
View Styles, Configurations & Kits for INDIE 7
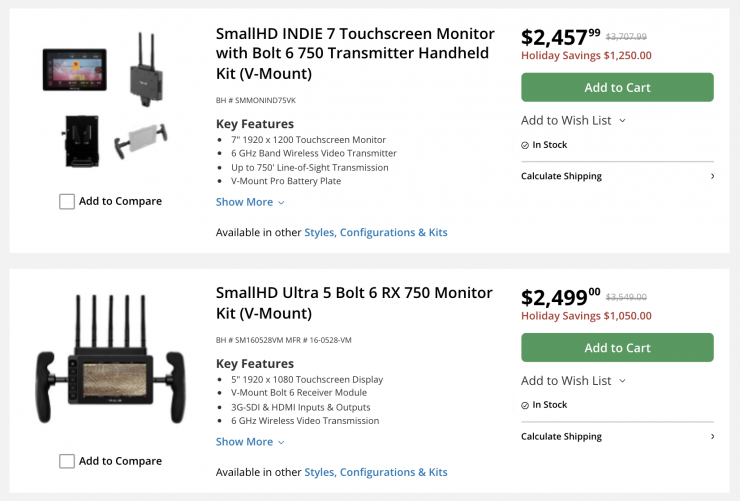376,232
